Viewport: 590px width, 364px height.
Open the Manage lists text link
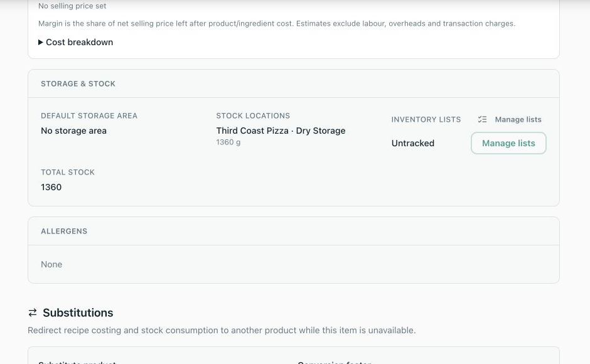tap(518, 119)
